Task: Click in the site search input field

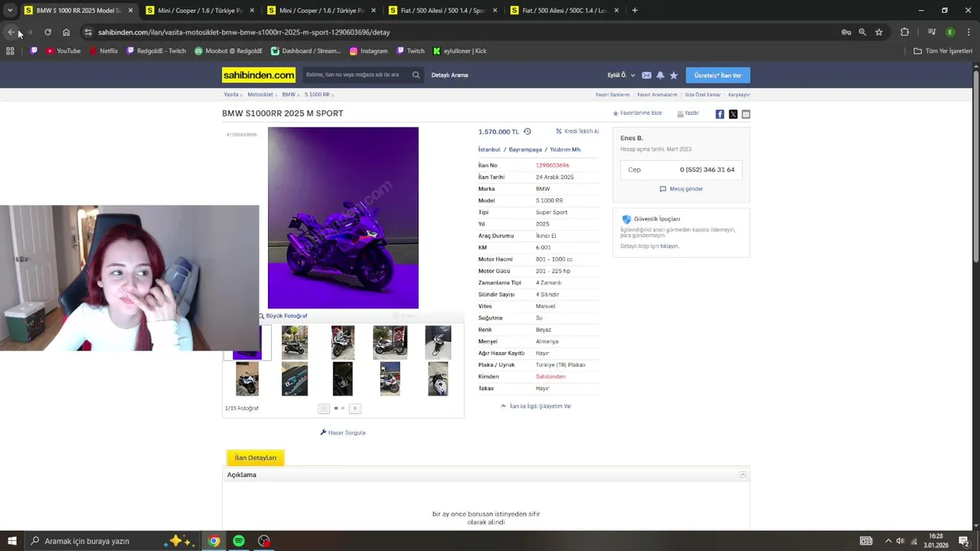Action: pos(357,75)
